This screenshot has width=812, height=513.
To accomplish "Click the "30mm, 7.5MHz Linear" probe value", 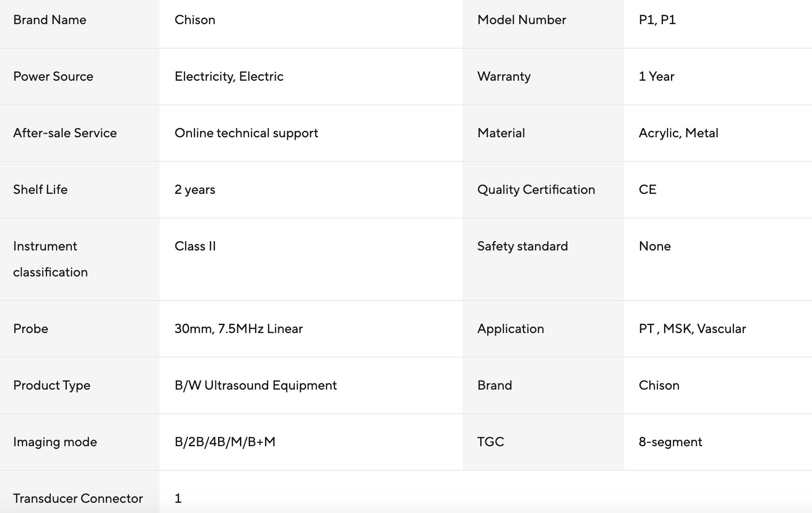I will (238, 329).
